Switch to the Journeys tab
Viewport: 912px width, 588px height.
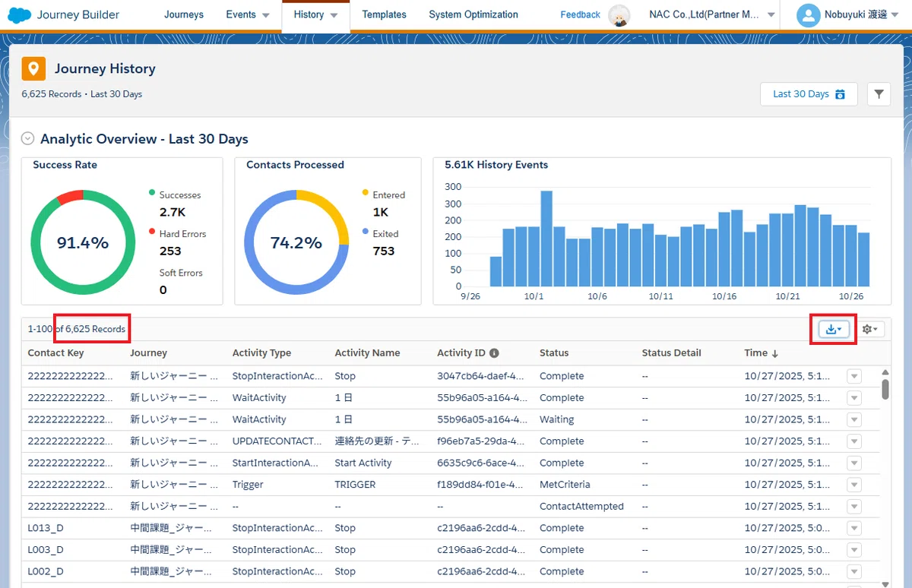pos(184,14)
